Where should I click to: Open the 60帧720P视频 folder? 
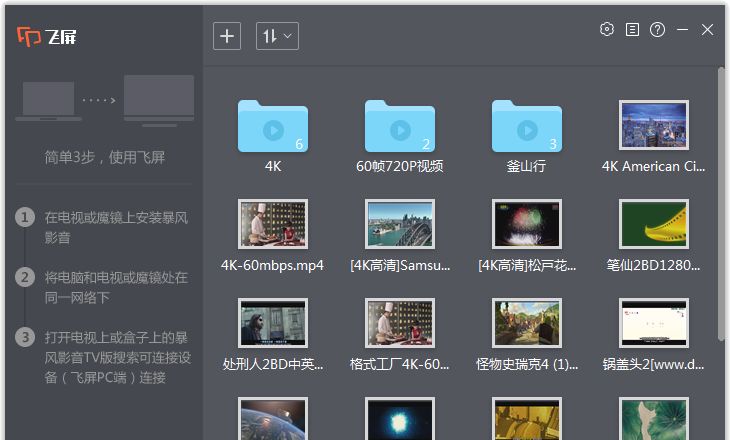(400, 126)
